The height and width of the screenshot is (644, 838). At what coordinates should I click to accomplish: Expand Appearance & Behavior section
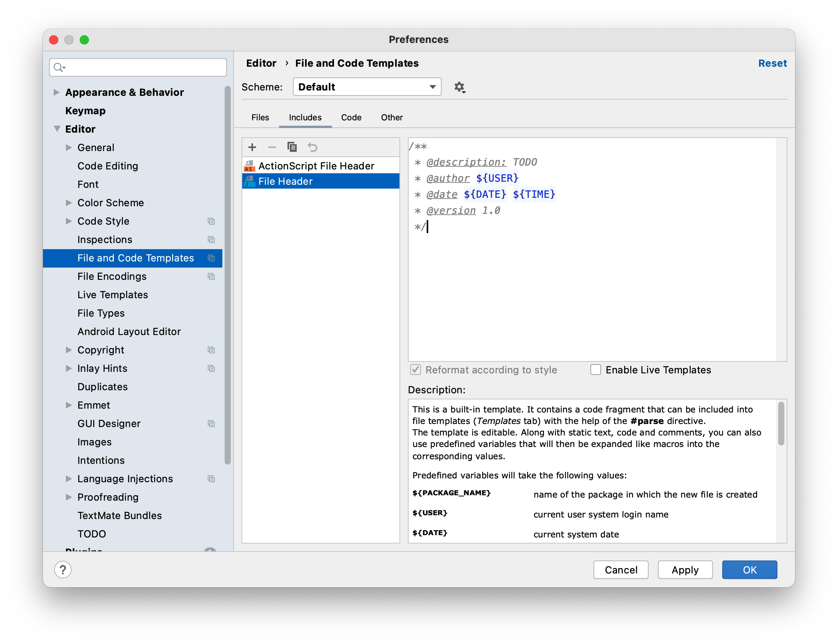[56, 92]
